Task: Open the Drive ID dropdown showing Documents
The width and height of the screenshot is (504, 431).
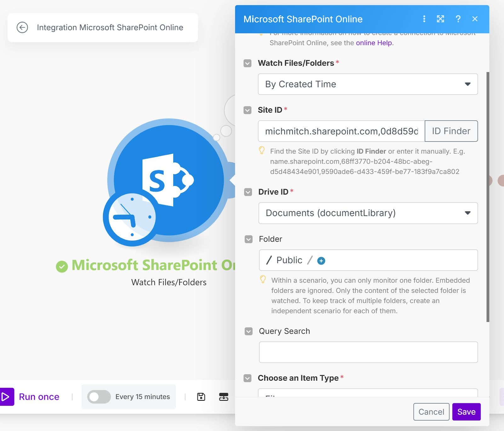Action: coord(368,213)
